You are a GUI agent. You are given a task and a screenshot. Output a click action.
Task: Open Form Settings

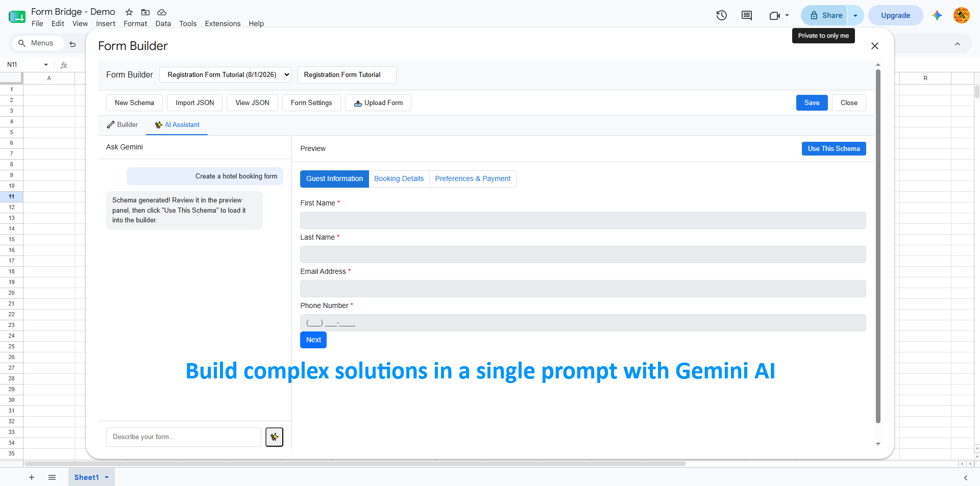(311, 103)
